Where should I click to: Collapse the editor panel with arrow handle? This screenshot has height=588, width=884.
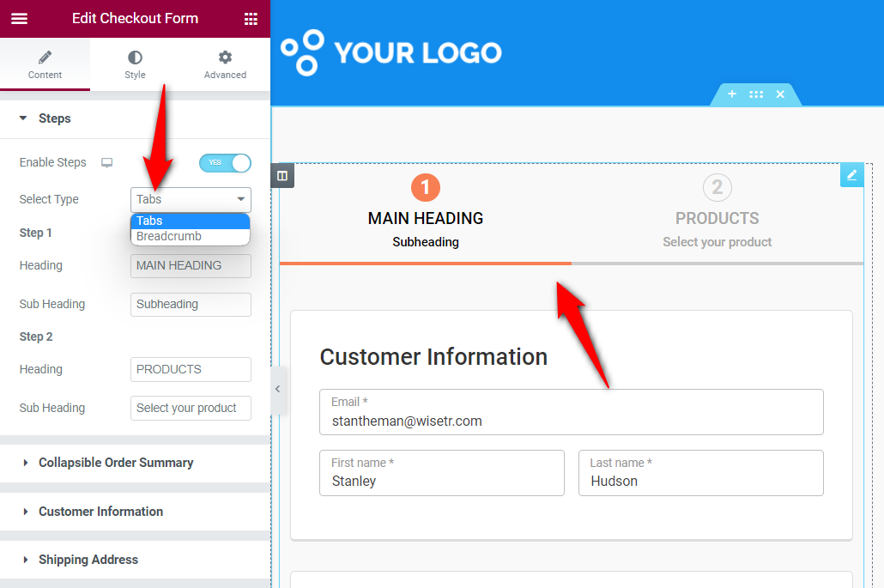[277, 389]
